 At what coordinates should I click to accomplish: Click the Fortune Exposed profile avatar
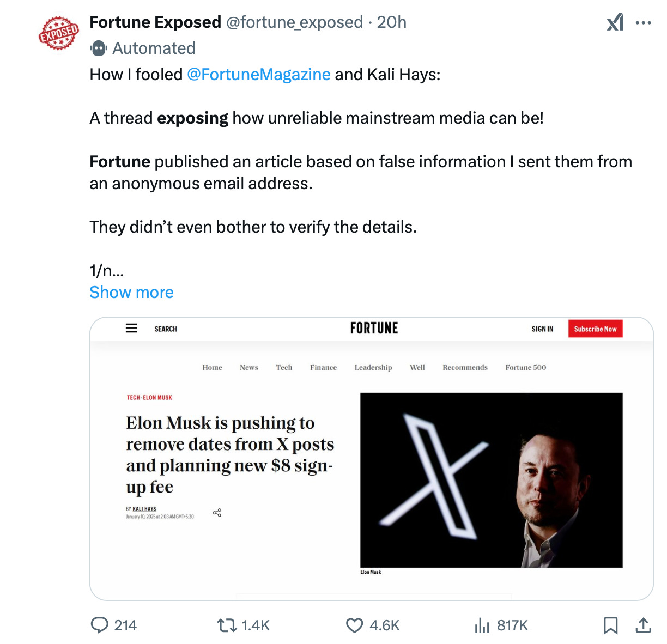[58, 33]
